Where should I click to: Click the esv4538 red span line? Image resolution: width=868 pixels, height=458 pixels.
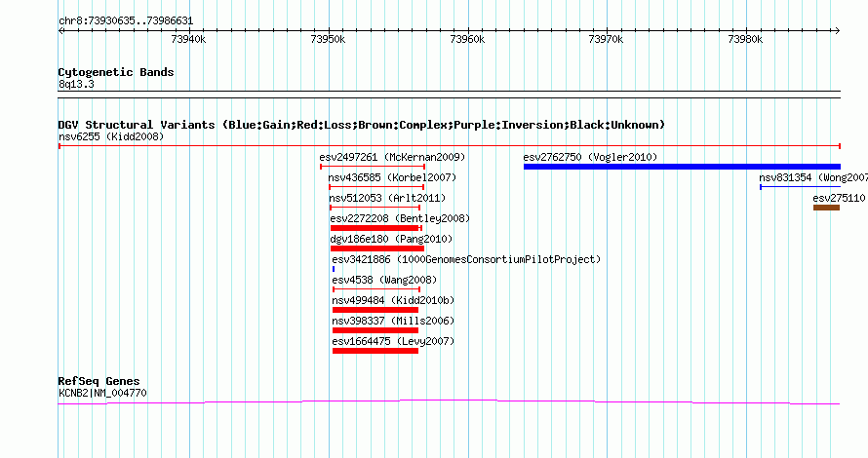pyautogui.click(x=376, y=289)
